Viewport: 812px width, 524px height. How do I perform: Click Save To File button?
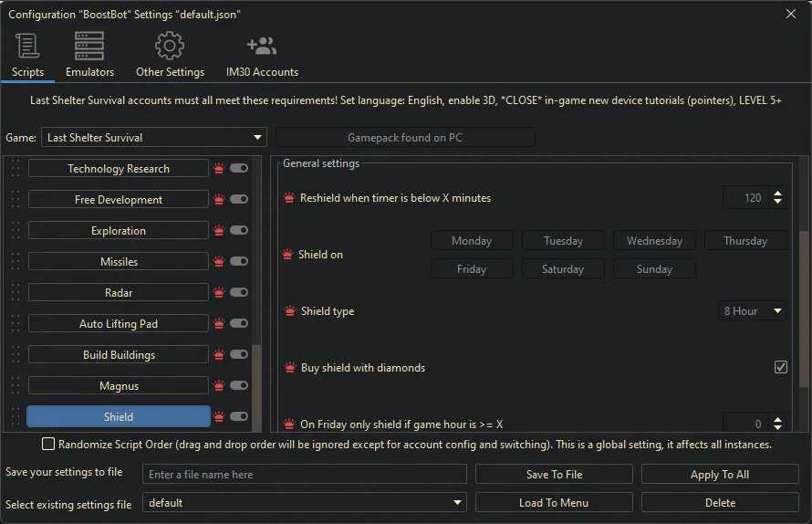[x=554, y=474]
